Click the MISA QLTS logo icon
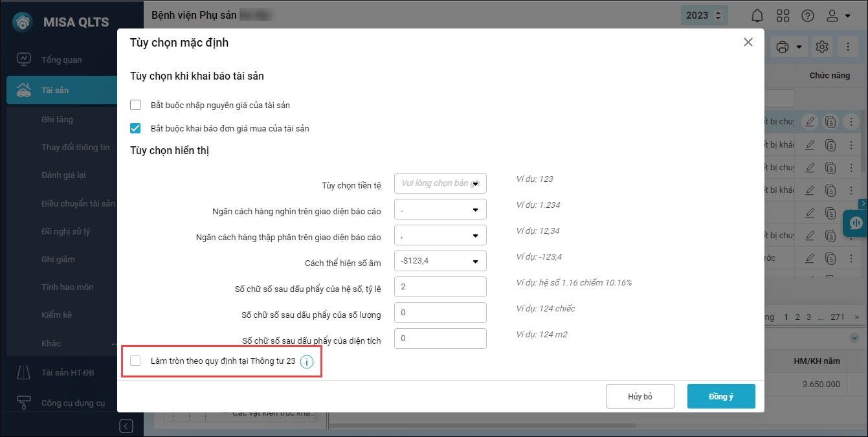Screen dimensions: 868x437 click(x=23, y=22)
